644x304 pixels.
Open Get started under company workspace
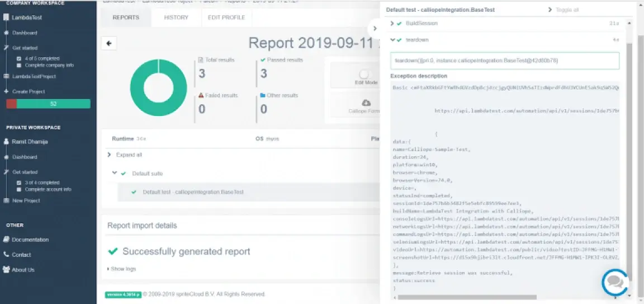click(21, 48)
